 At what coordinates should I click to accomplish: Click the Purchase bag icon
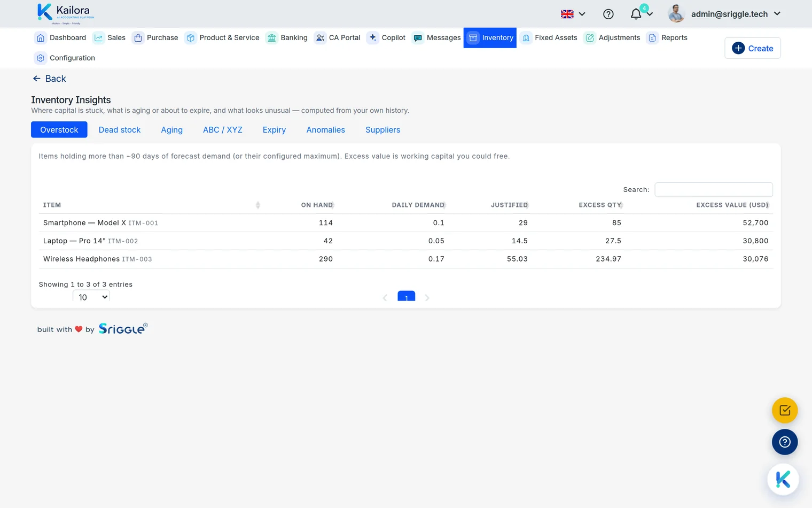point(138,38)
